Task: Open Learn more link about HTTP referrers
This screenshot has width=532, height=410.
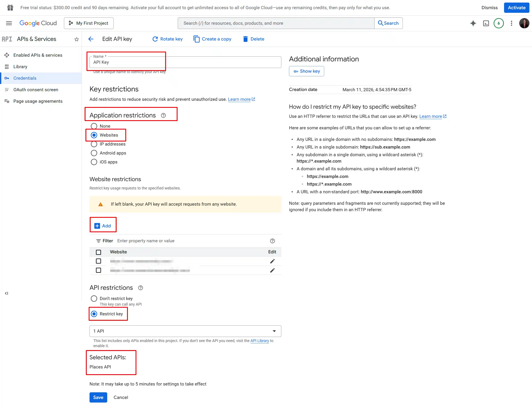Action: [433, 116]
